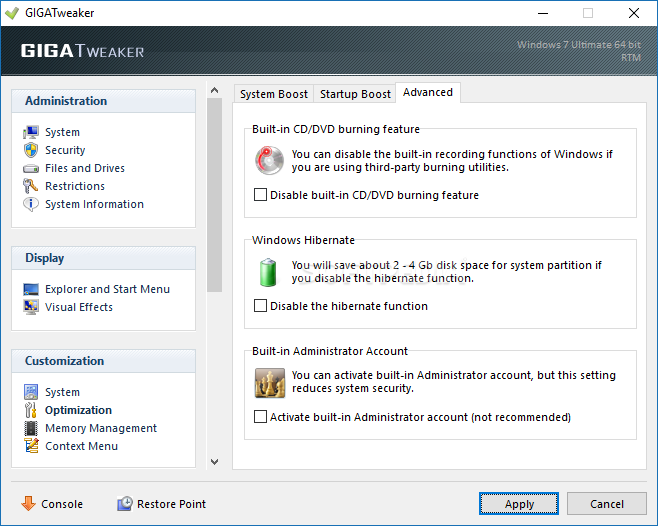The height and width of the screenshot is (526, 658).
Task: Click the Files and Drives disk icon
Action: point(31,168)
